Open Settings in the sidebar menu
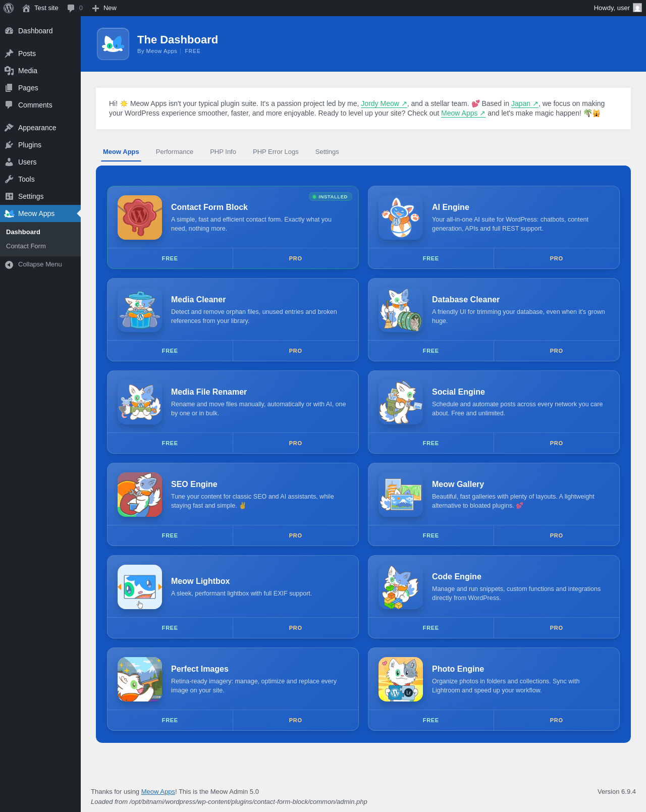 (x=40, y=196)
